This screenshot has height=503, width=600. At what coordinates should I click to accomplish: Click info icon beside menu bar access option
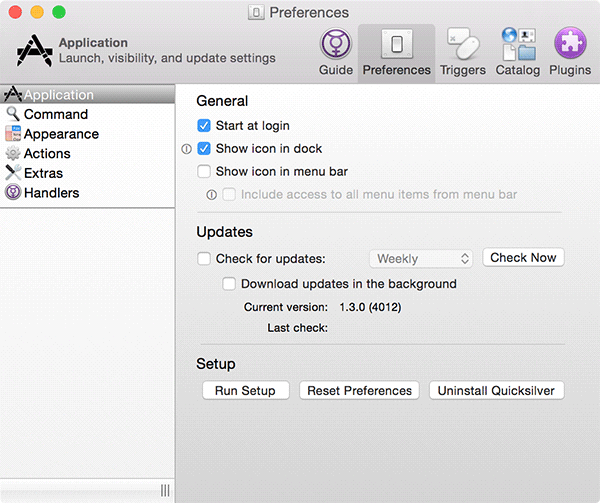point(212,195)
